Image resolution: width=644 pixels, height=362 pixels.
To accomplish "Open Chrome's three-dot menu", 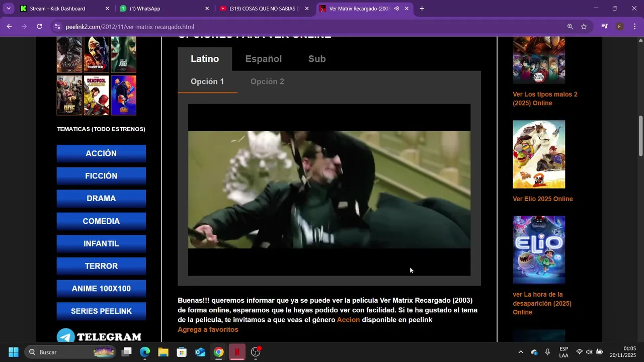I will pos(634,27).
